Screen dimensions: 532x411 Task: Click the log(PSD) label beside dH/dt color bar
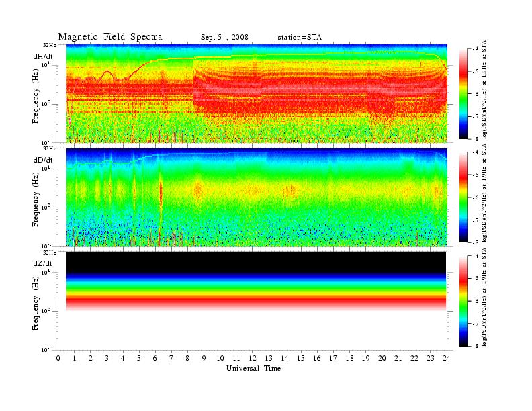click(x=484, y=90)
